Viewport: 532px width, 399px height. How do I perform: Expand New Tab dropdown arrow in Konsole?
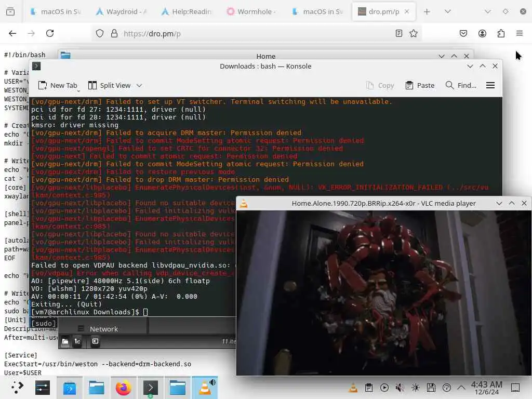tap(78, 91)
